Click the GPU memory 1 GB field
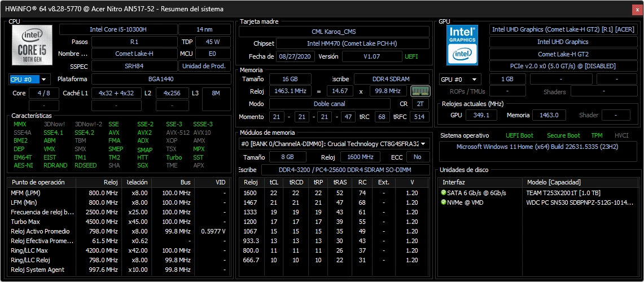 (507, 79)
